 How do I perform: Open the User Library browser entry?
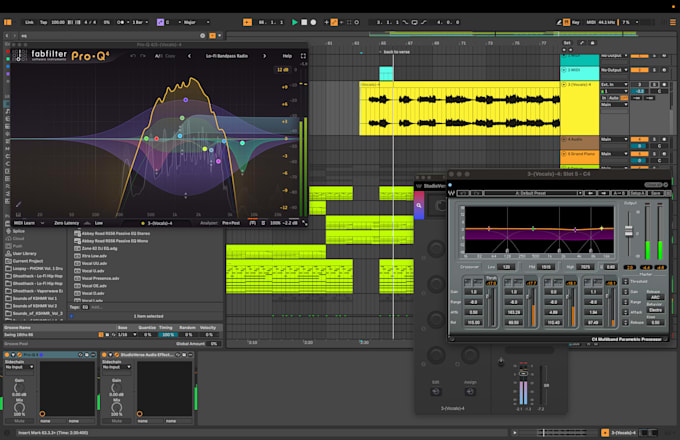[24, 253]
